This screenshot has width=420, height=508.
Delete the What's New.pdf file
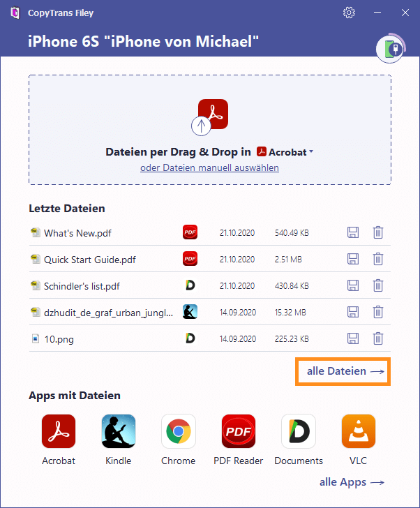pos(378,232)
